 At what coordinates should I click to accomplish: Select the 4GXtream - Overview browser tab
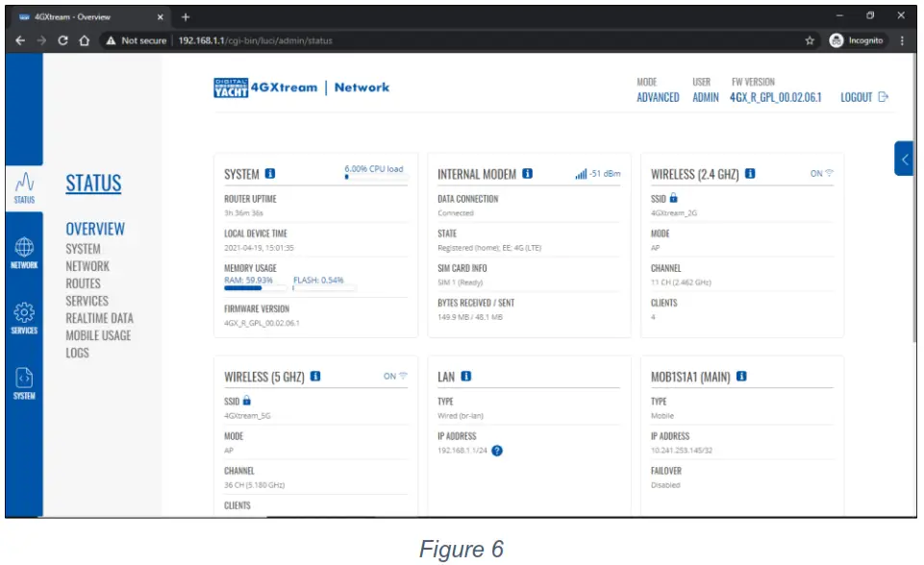pyautogui.click(x=88, y=17)
